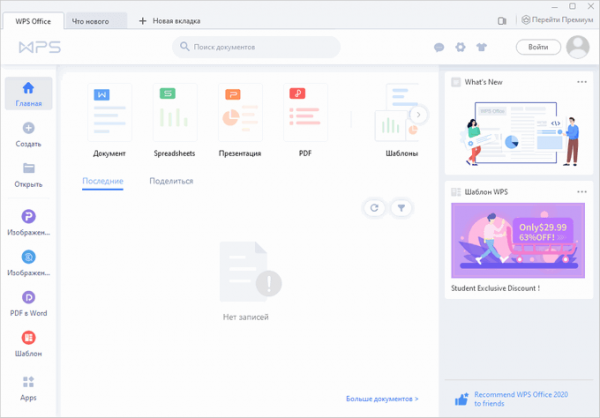The image size is (600, 418).
Task: Open the first purple Изображен... tool
Action: [x=28, y=217]
